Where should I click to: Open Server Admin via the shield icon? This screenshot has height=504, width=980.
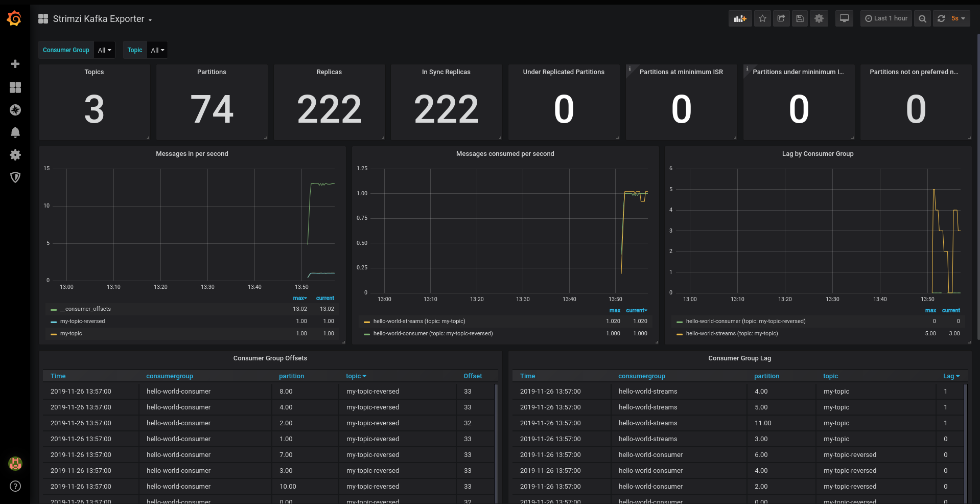pyautogui.click(x=15, y=177)
